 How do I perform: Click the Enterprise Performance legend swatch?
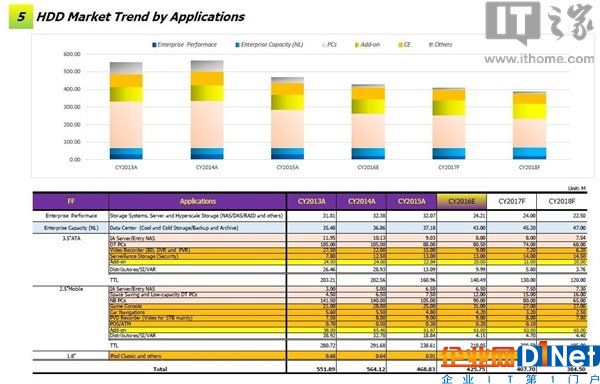click(154, 45)
